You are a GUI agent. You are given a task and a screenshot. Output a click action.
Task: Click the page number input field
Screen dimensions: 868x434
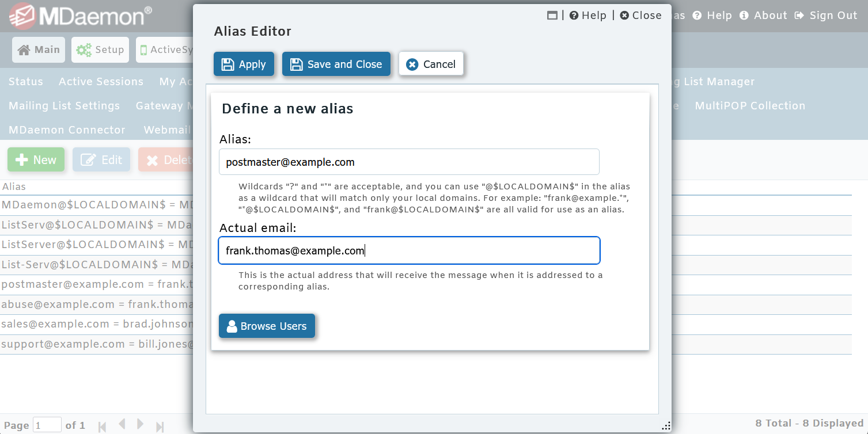(x=47, y=425)
